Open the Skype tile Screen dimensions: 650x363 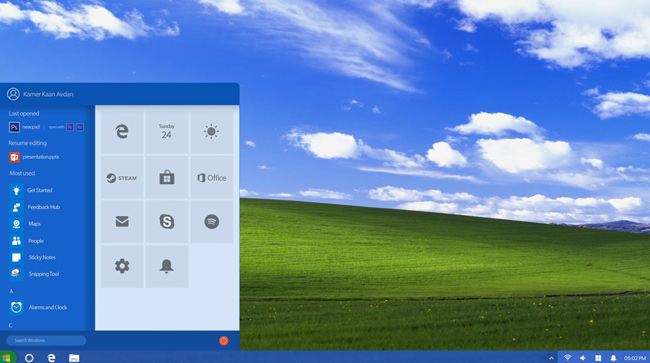167,222
